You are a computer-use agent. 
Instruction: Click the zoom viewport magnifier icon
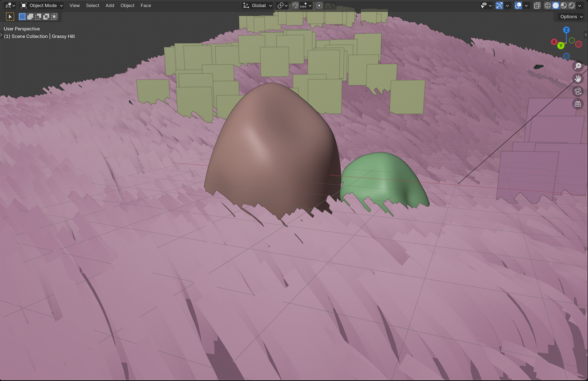tap(578, 66)
